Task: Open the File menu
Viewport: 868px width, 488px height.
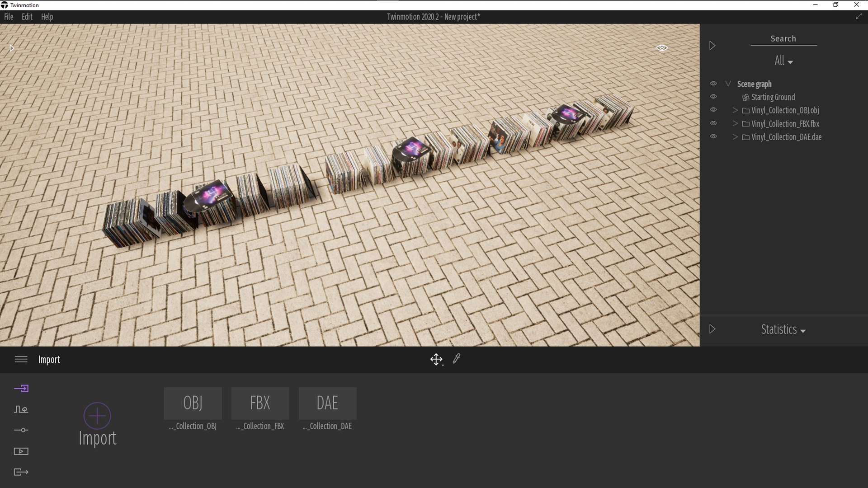Action: 9,17
